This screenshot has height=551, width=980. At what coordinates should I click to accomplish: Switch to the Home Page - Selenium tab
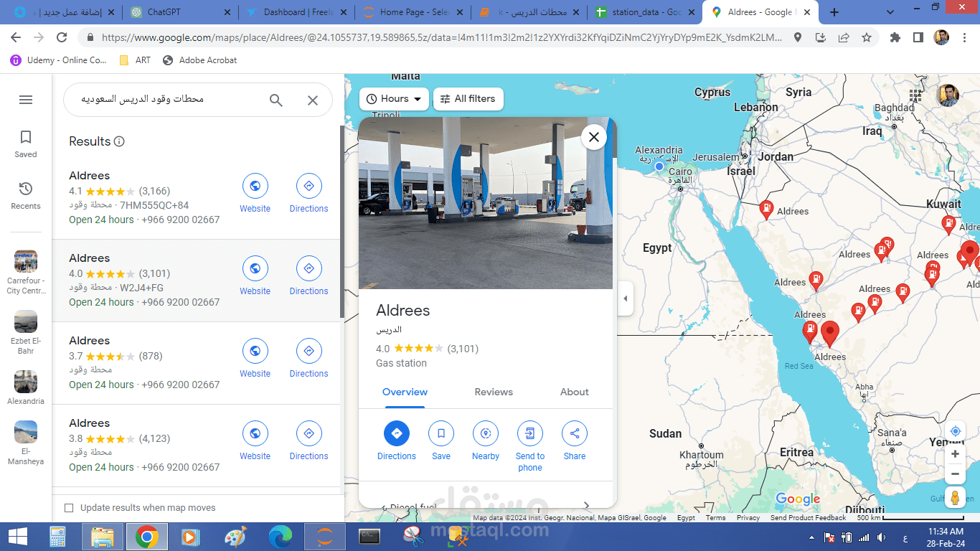[x=413, y=12]
